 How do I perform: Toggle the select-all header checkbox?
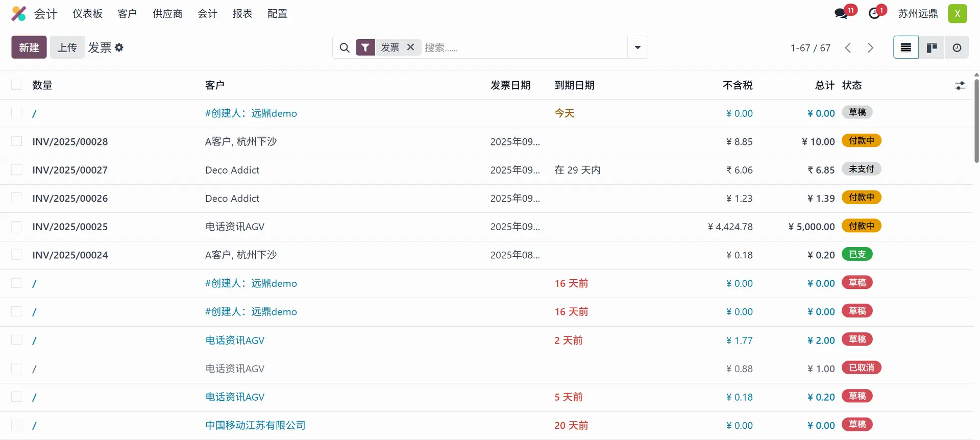[x=17, y=85]
